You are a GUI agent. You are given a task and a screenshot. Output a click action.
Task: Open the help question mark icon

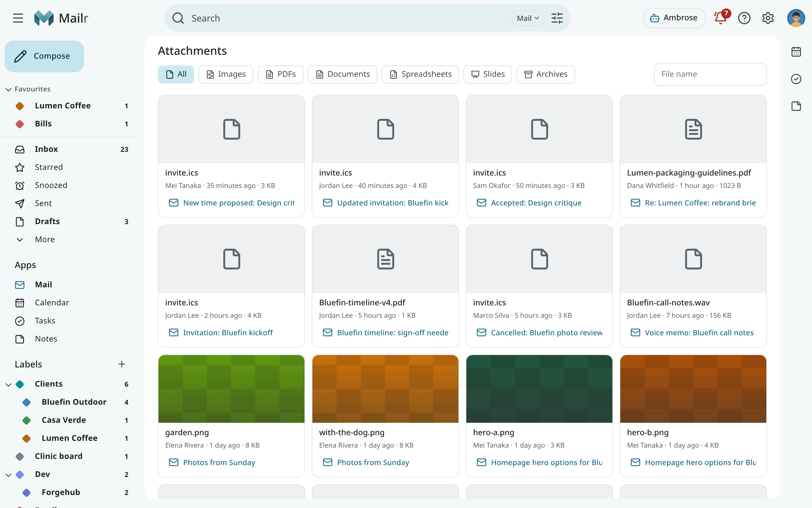pyautogui.click(x=744, y=18)
